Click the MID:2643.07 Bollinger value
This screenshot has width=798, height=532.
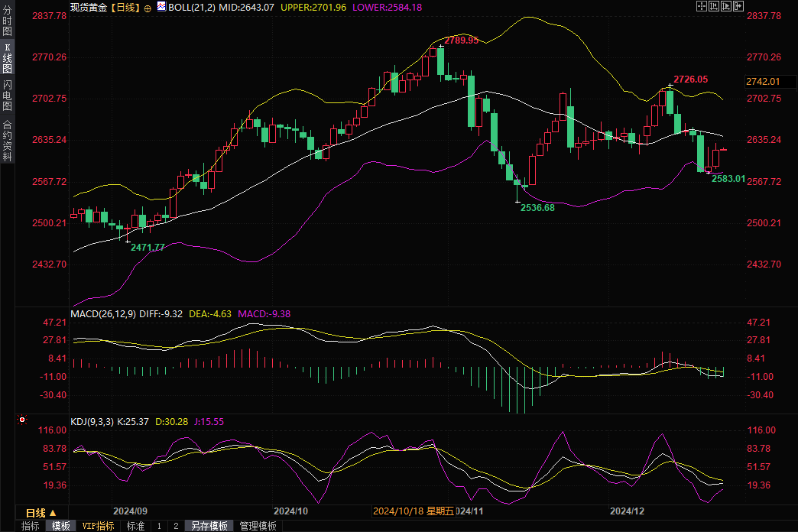point(246,8)
